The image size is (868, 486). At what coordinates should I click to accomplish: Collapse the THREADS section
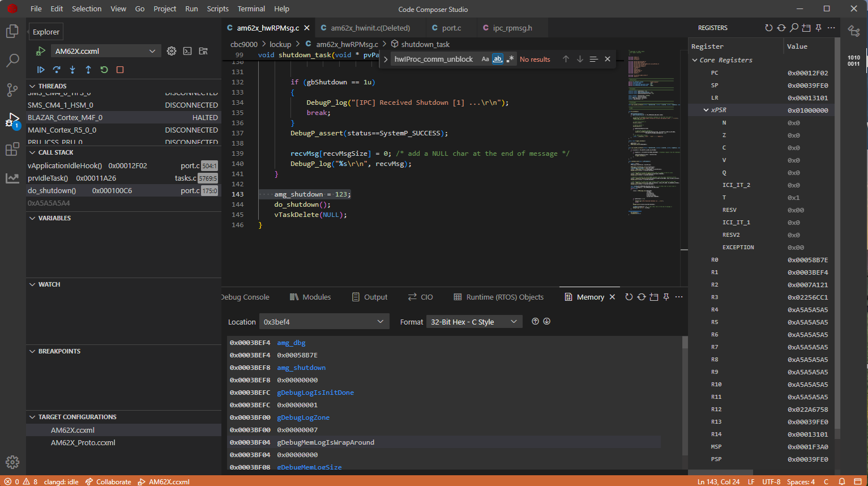[32, 86]
